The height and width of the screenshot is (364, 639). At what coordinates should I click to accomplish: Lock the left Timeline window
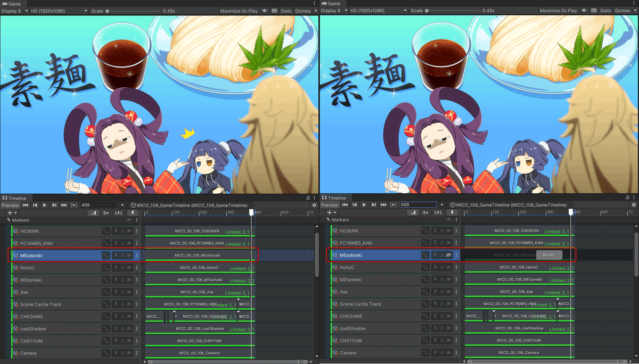[x=308, y=198]
